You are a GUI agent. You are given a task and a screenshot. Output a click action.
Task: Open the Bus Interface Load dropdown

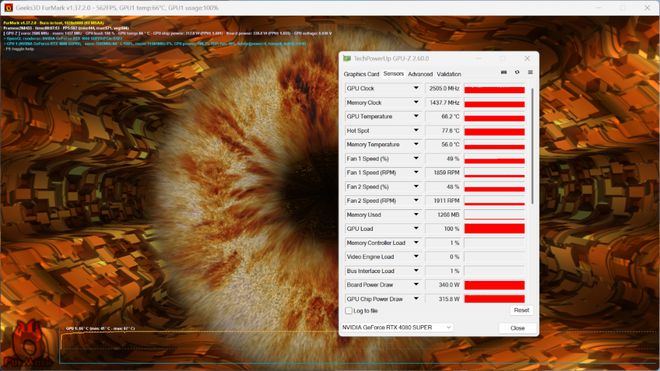(416, 271)
